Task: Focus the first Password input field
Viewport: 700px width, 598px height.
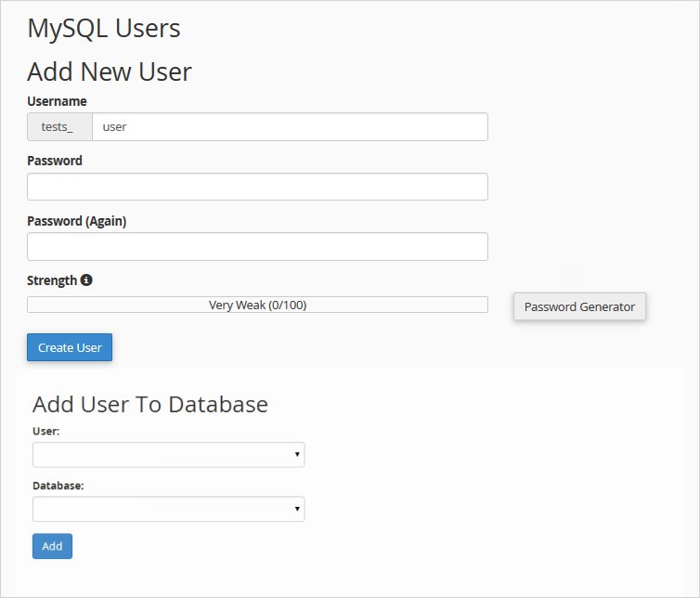Action: point(257,187)
